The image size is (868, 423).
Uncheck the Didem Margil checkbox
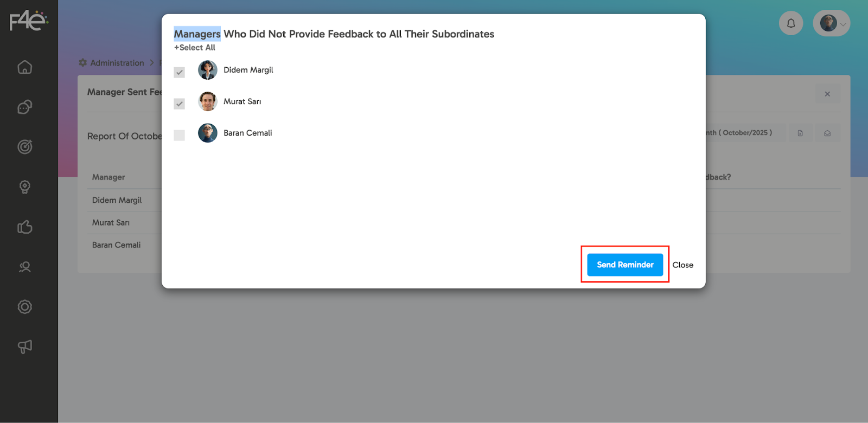pyautogui.click(x=180, y=72)
